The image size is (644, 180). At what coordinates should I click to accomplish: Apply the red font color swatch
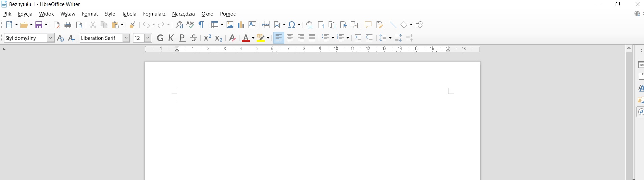point(246,38)
